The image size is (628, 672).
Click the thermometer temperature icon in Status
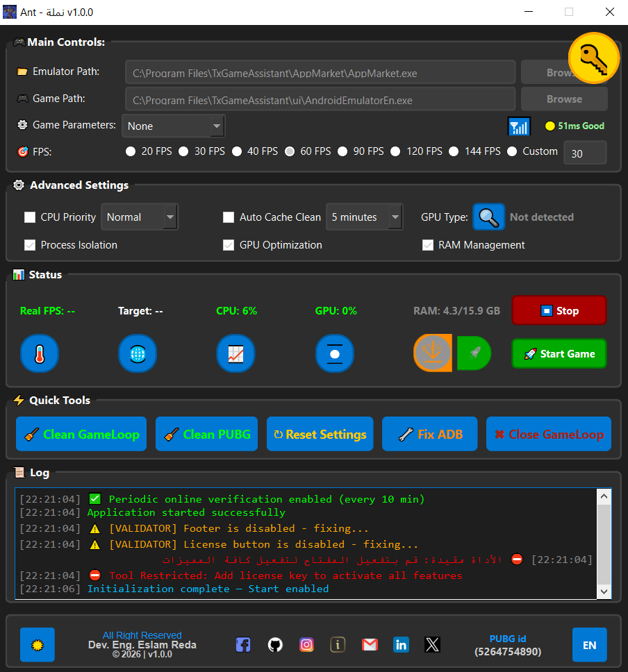40,353
